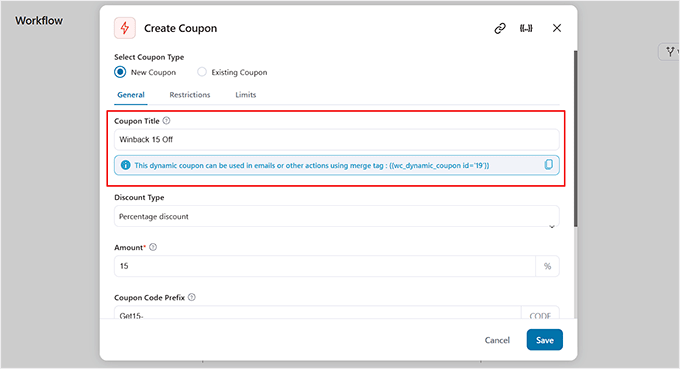Click the branch icon behind the dialog
680x369 pixels.
coord(670,52)
